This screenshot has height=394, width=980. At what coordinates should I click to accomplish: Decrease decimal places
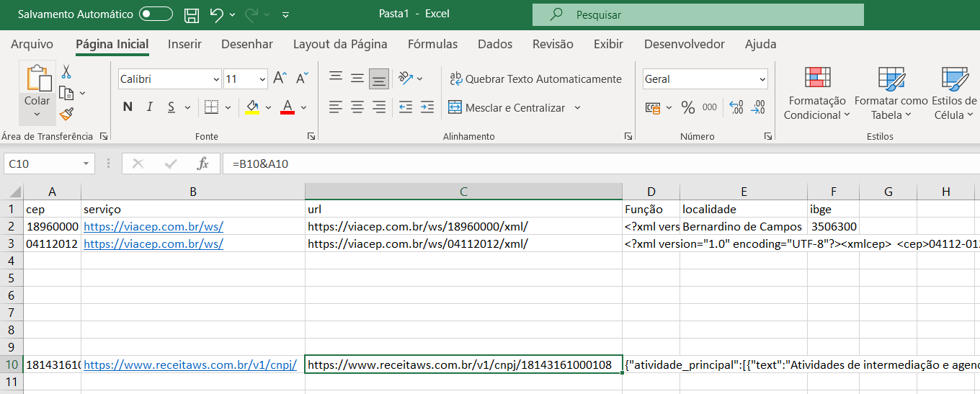[758, 107]
